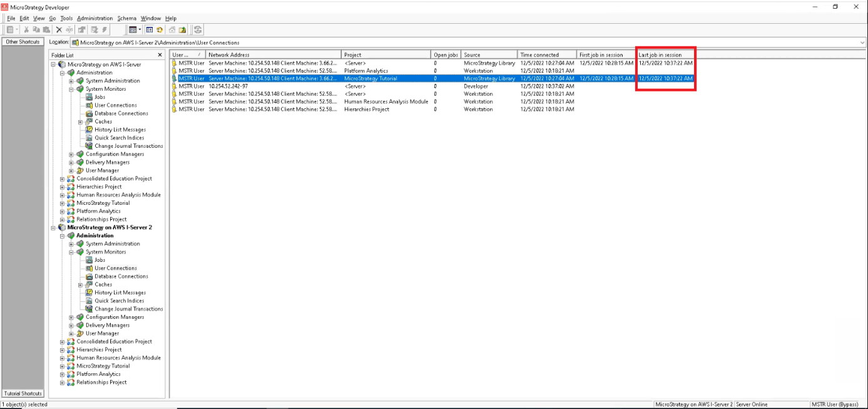The height and width of the screenshot is (409, 868).
Task: Select User Connections under AWS I-Server 2
Action: [116, 268]
